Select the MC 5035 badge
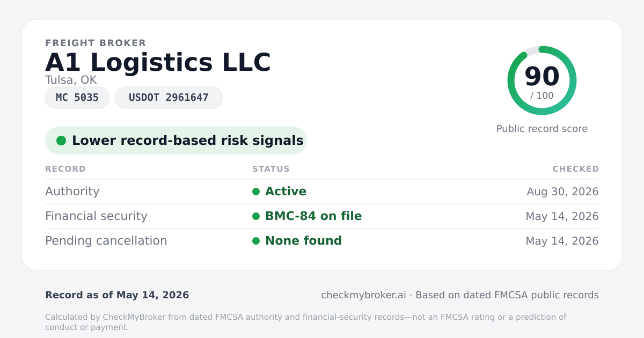This screenshot has width=644, height=338. tap(77, 98)
